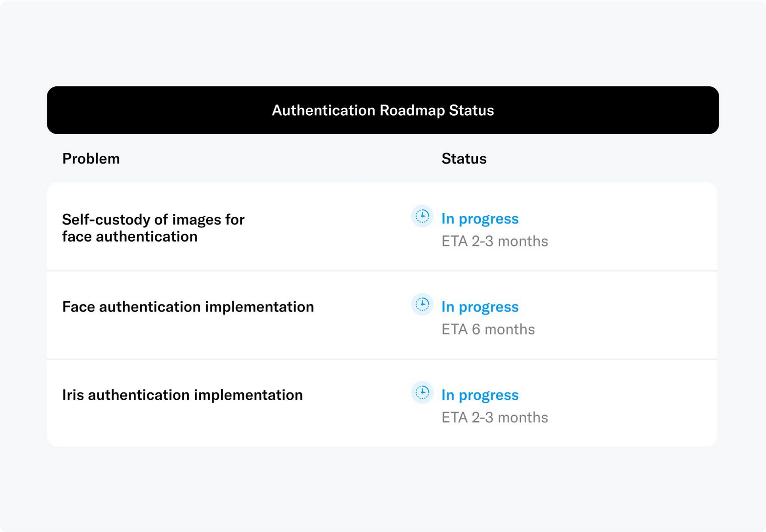Click the Authentication Roadmap Status header

tap(383, 110)
